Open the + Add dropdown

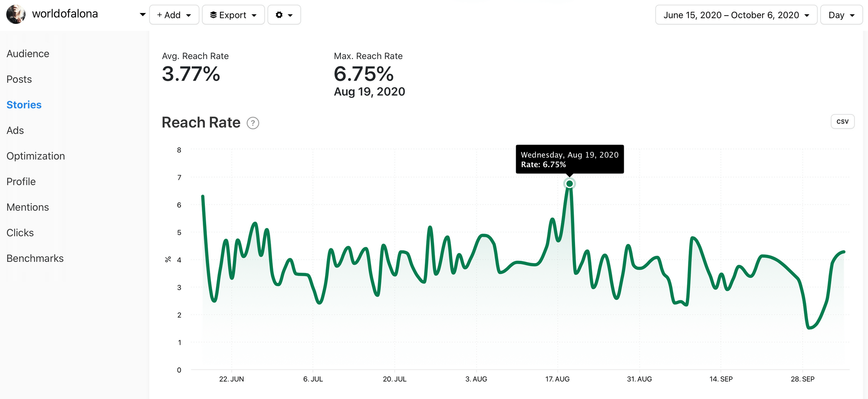click(x=174, y=15)
